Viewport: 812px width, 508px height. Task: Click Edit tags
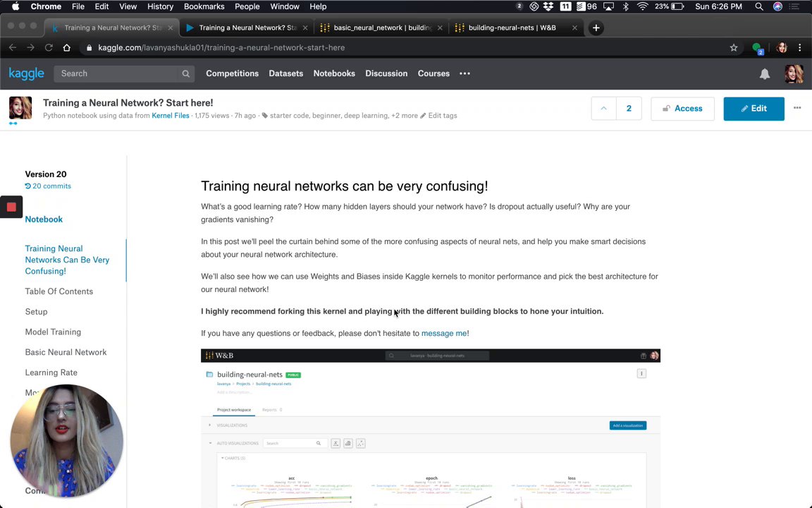click(x=438, y=116)
